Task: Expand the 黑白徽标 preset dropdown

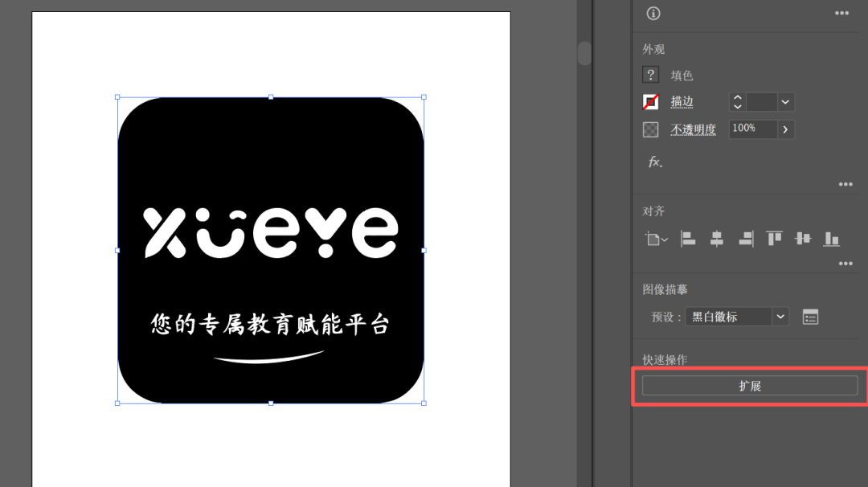Action: click(780, 317)
